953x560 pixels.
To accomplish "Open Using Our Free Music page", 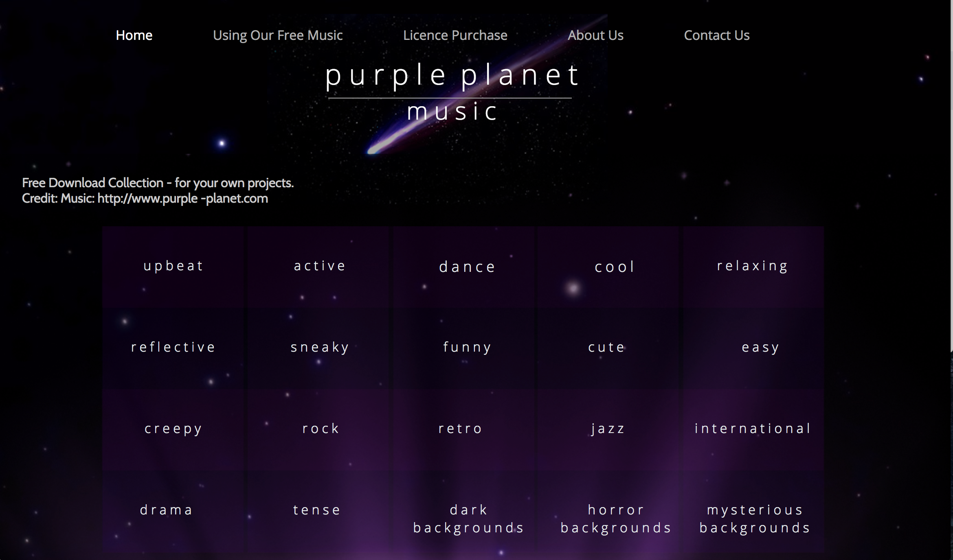I will point(278,35).
